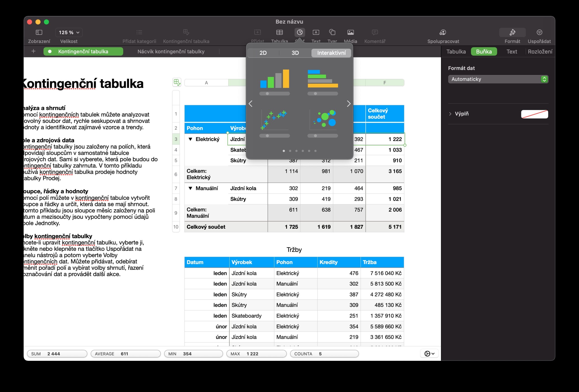The height and width of the screenshot is (392, 579).
Task: Open the Spolupracovat collaboration icon
Action: coord(443,32)
